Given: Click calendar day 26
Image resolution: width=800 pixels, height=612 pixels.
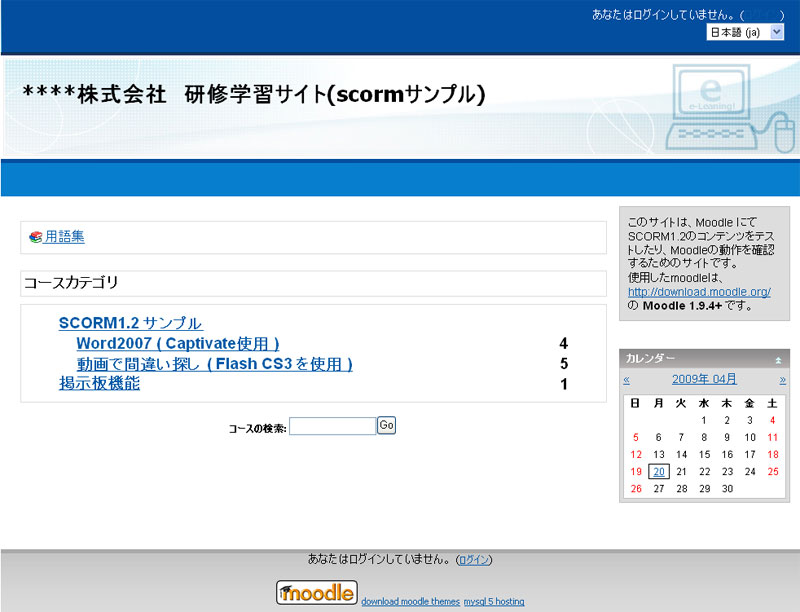Looking at the screenshot, I should (636, 489).
